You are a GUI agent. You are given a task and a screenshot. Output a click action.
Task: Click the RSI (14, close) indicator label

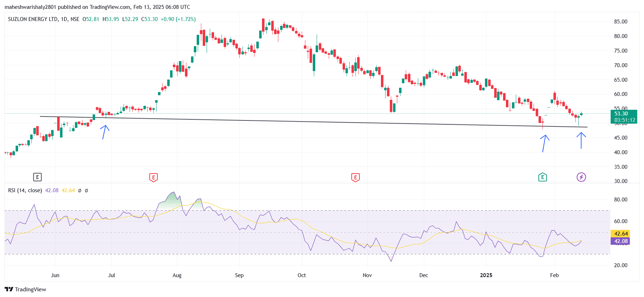pos(25,190)
